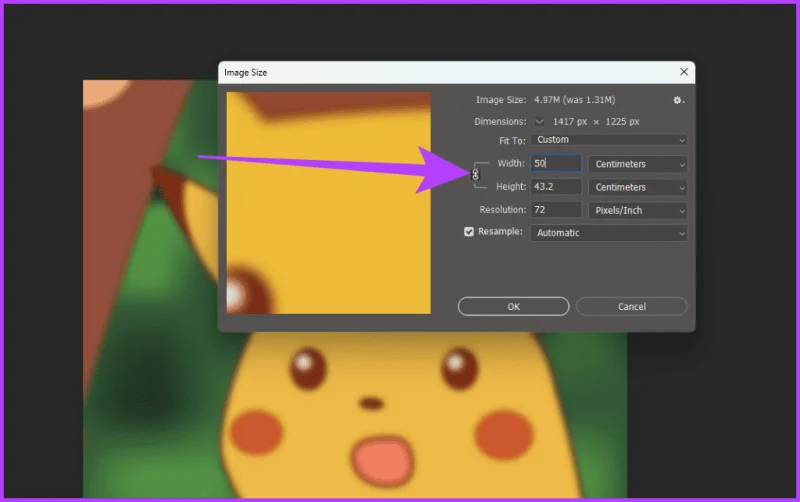The width and height of the screenshot is (800, 502).
Task: Click the Image Size title bar text
Action: [x=245, y=72]
